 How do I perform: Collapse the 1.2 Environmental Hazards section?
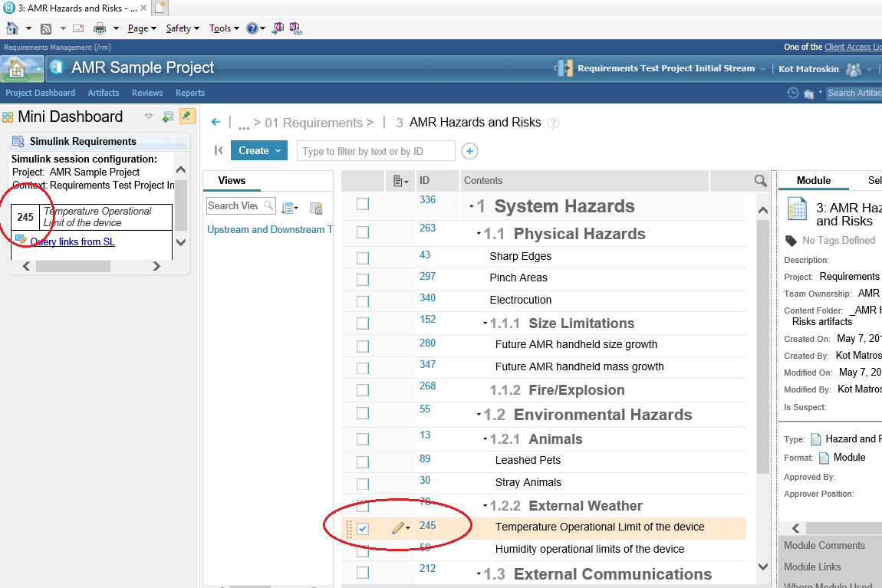pos(479,414)
